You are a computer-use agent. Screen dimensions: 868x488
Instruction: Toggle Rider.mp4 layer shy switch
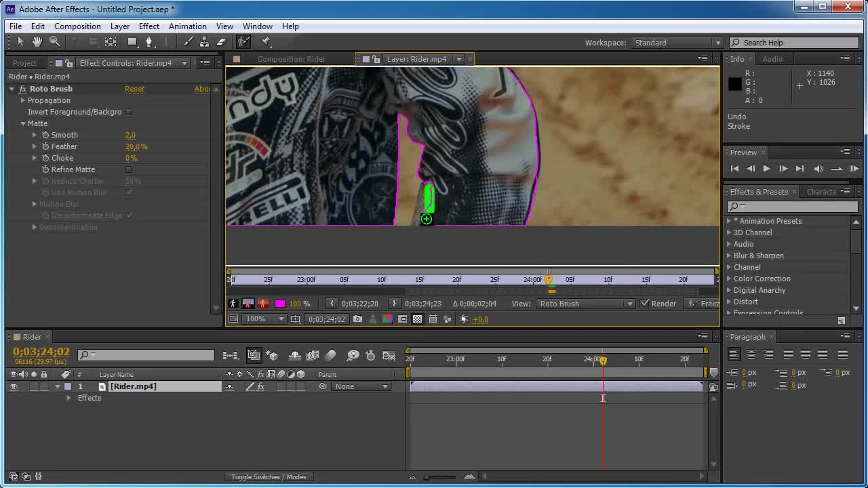[230, 386]
